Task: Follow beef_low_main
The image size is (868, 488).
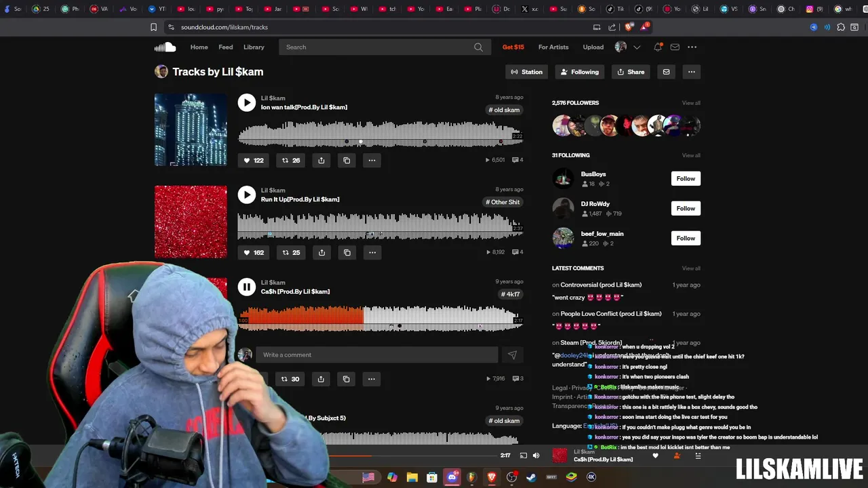Action: pos(686,238)
